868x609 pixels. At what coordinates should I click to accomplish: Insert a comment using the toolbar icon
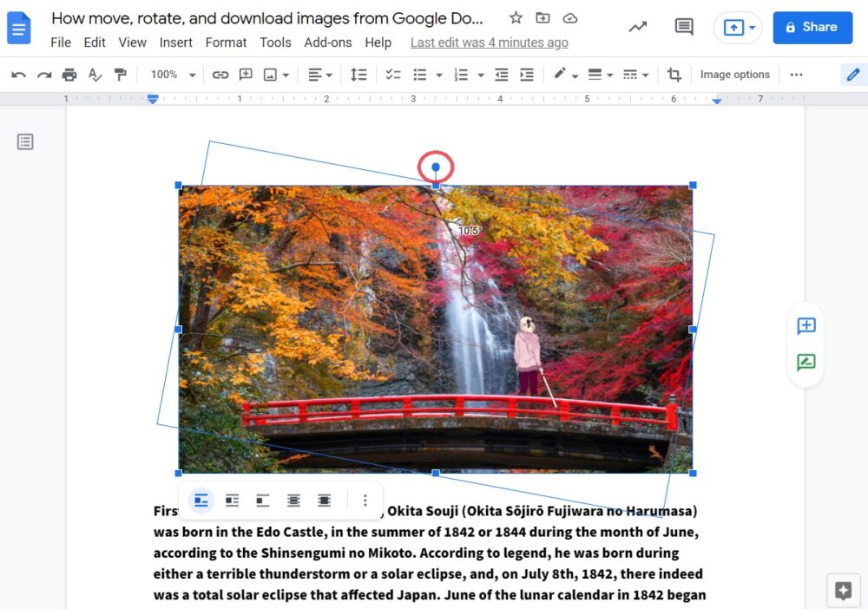(247, 74)
